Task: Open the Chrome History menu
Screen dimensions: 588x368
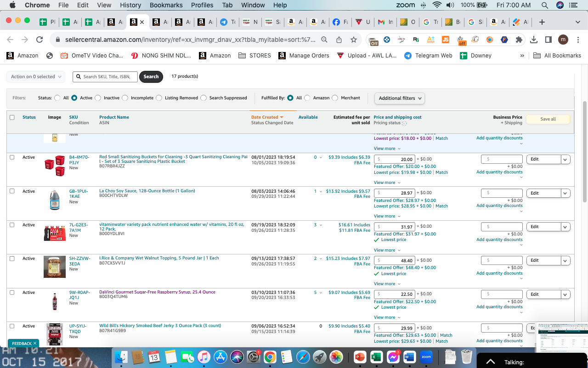Action: tap(130, 5)
